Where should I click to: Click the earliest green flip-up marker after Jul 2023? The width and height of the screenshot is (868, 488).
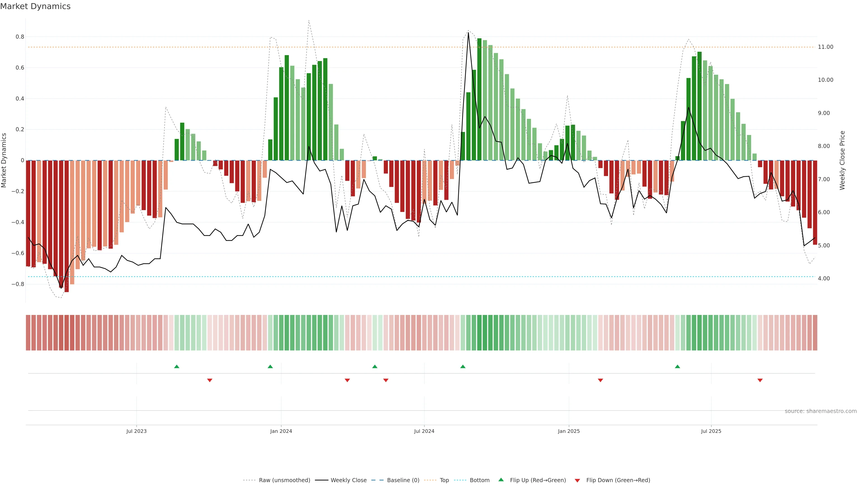pyautogui.click(x=177, y=366)
